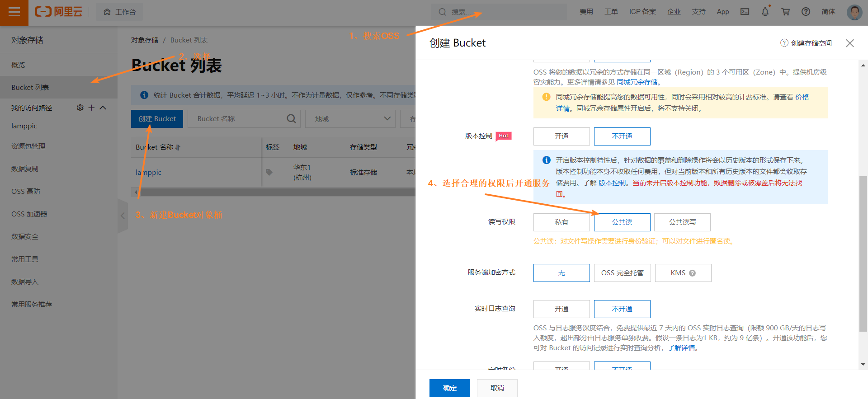868x399 pixels.
Task: Click the 创建 Bucket button
Action: pos(157,119)
